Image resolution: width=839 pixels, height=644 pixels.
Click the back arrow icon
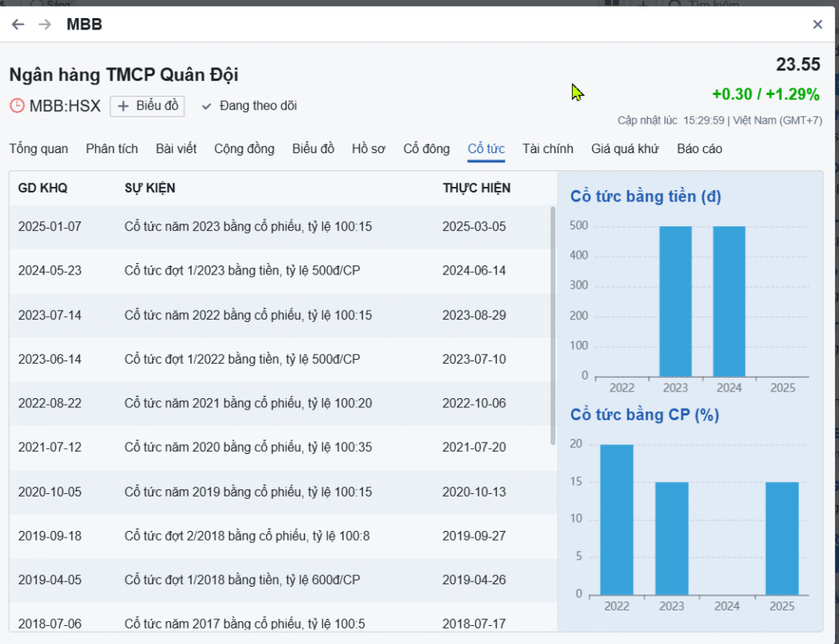(18, 25)
